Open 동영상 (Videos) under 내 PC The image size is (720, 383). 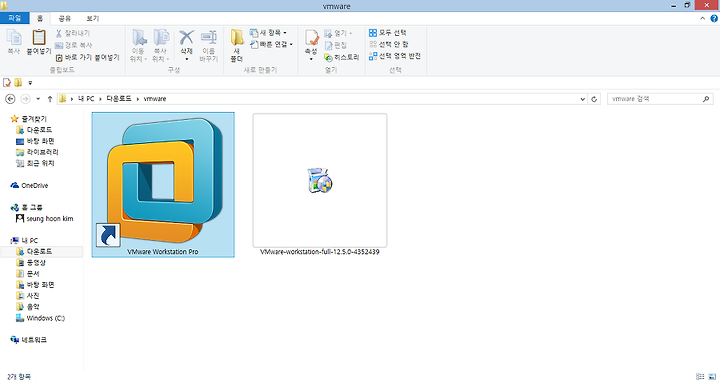31,263
